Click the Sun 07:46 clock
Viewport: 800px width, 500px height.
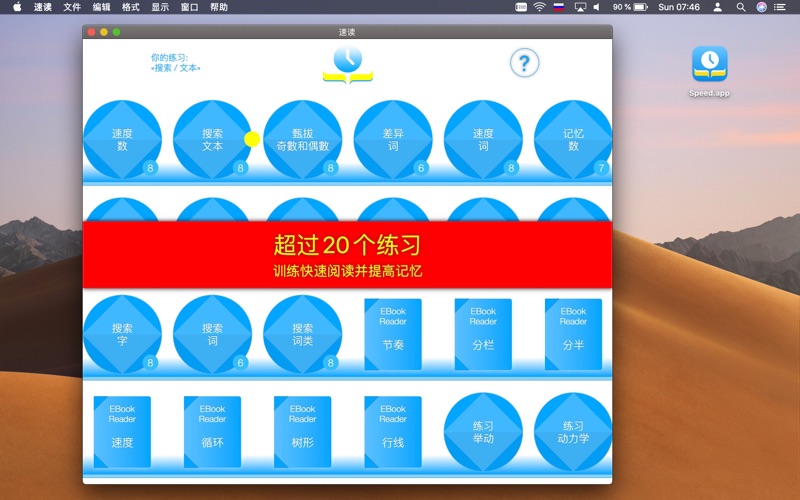point(679,7)
